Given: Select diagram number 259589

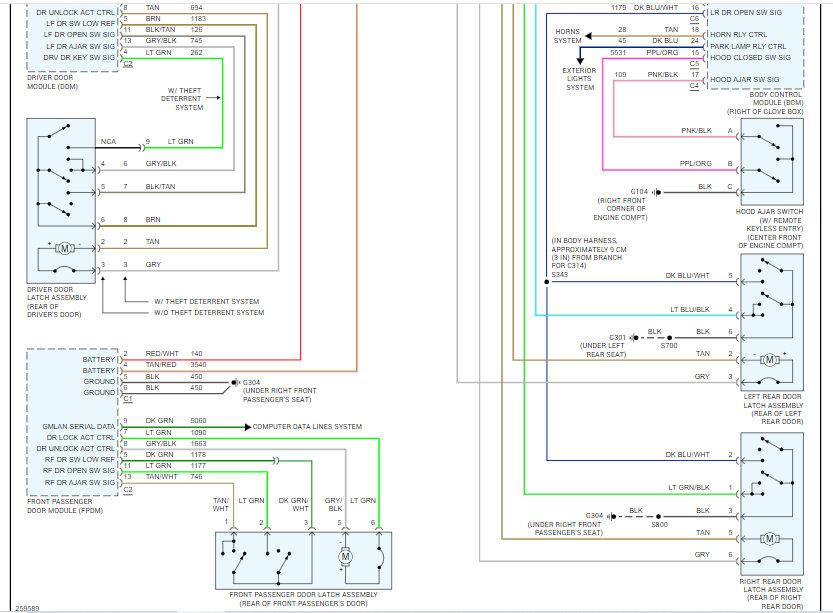Looking at the screenshot, I should click(x=27, y=608).
